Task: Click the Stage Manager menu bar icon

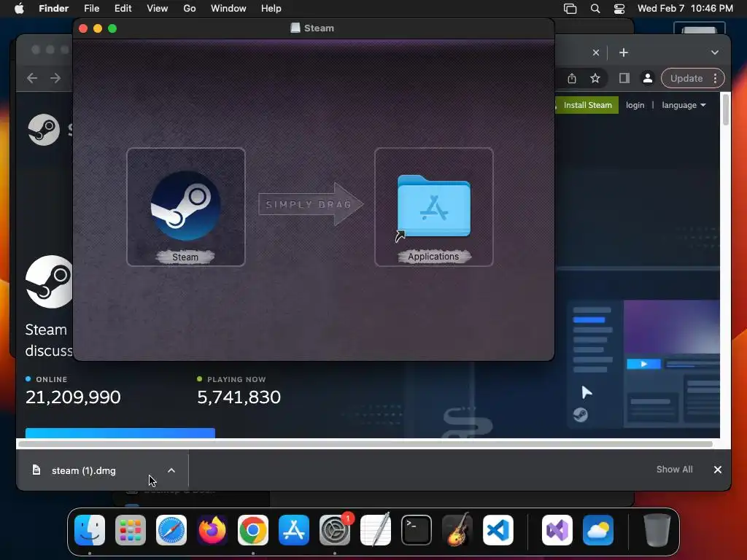Action: (570, 9)
